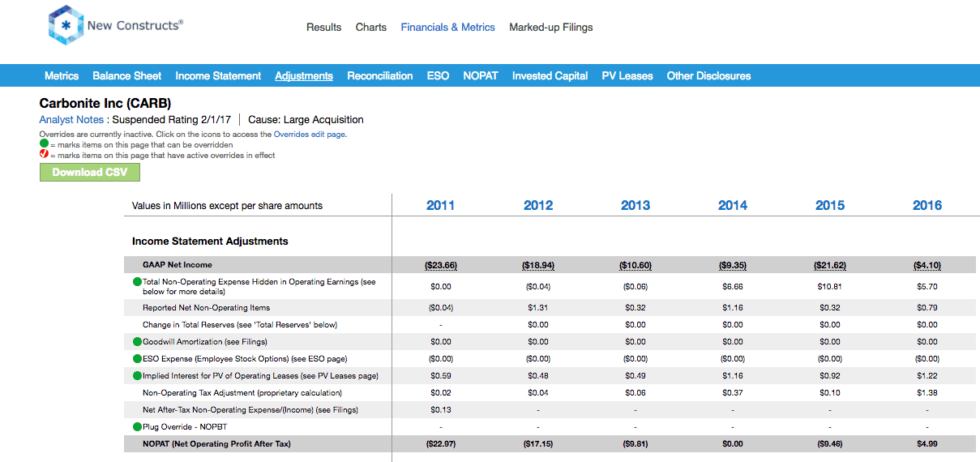Click GAAP Net Income 2013 value ($10.60)
The image size is (980, 462).
point(636,265)
